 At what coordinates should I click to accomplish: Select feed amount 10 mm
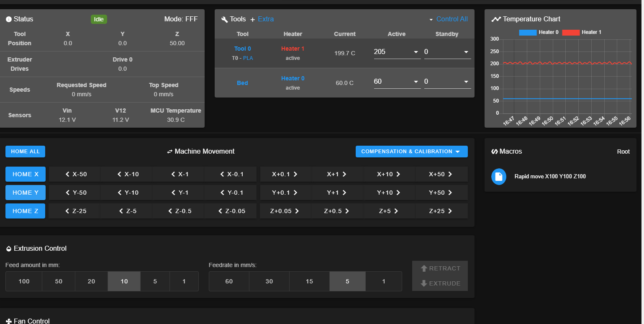[124, 281]
